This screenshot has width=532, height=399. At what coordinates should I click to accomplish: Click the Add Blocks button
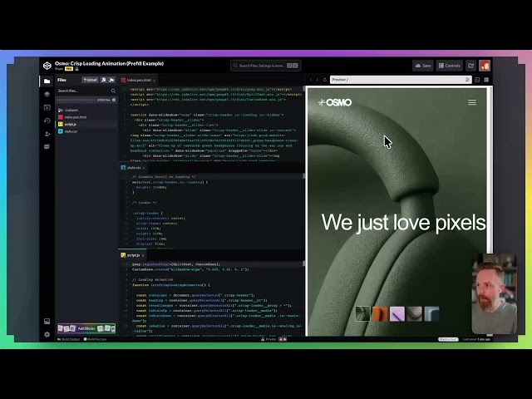coord(86,328)
